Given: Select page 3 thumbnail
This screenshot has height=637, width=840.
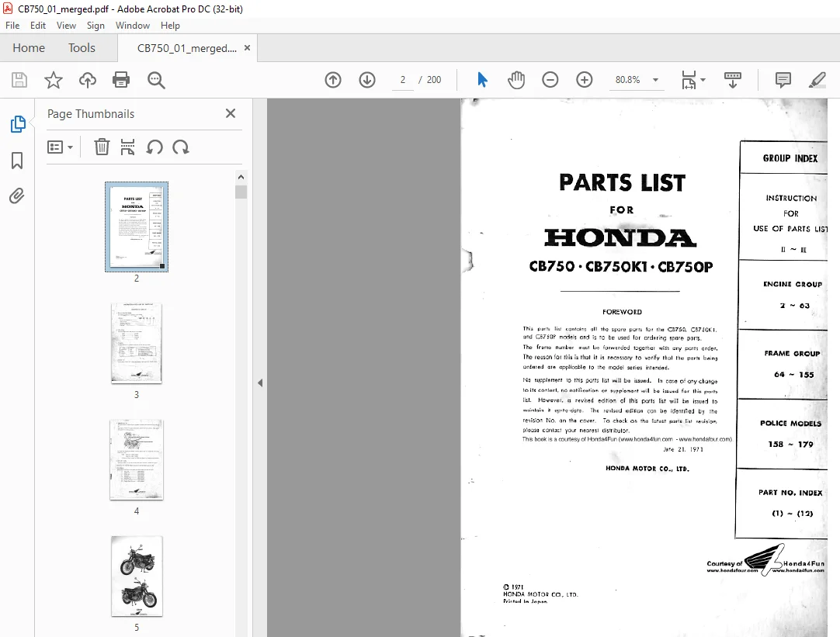Looking at the screenshot, I should 137,343.
